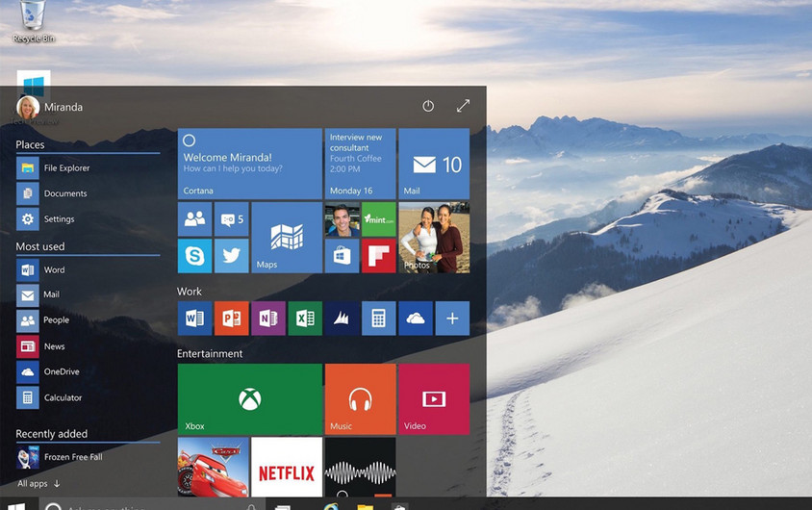Launch the PowerPoint tile in Work group
Image resolution: width=812 pixels, height=510 pixels.
pyautogui.click(x=232, y=319)
